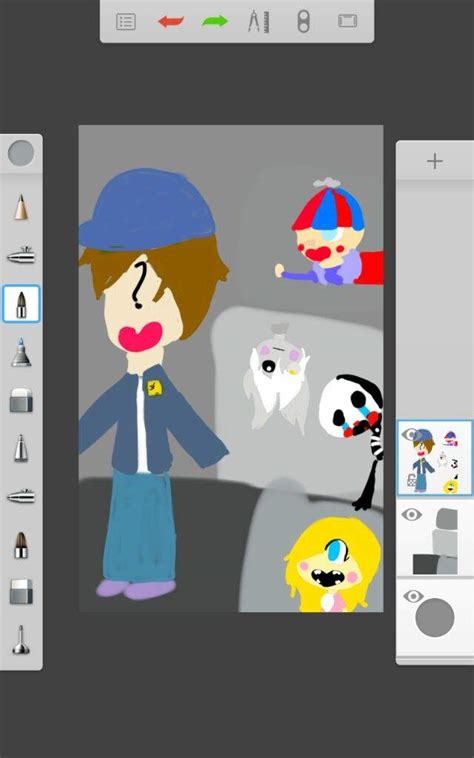Select the lower airbrush tool
The image size is (474, 758).
21,496
